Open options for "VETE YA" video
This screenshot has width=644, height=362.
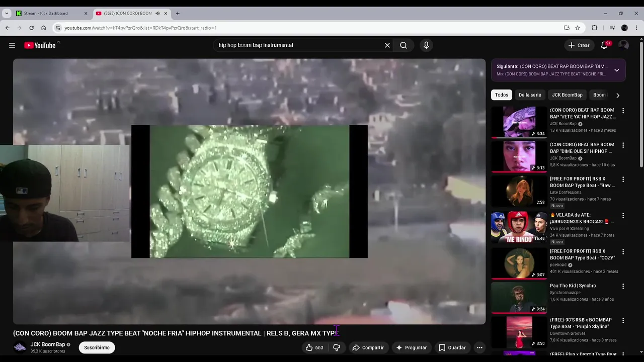(x=623, y=111)
